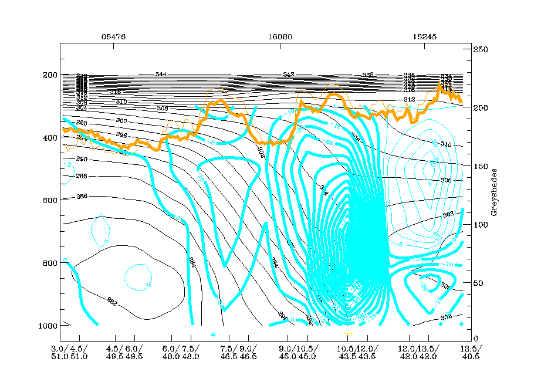
Task: Click the 250 value on the Greyshades axis
Action: [482, 50]
